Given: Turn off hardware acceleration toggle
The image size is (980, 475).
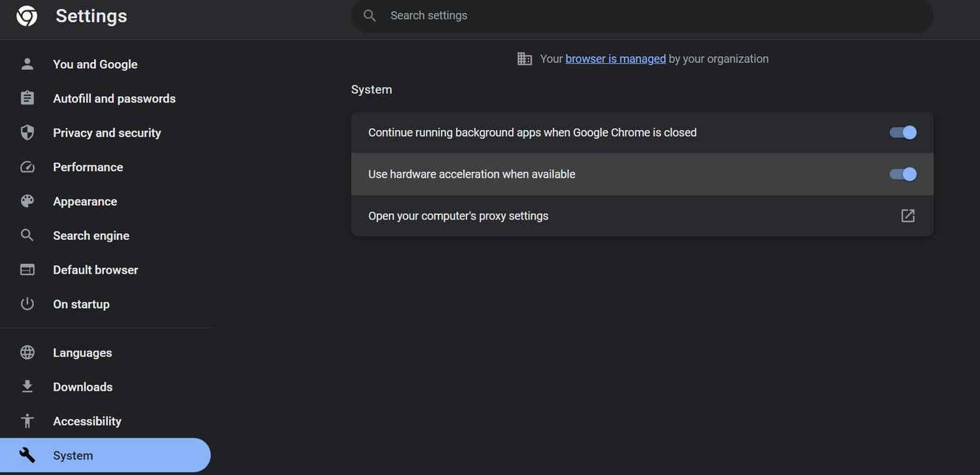Looking at the screenshot, I should pos(903,174).
